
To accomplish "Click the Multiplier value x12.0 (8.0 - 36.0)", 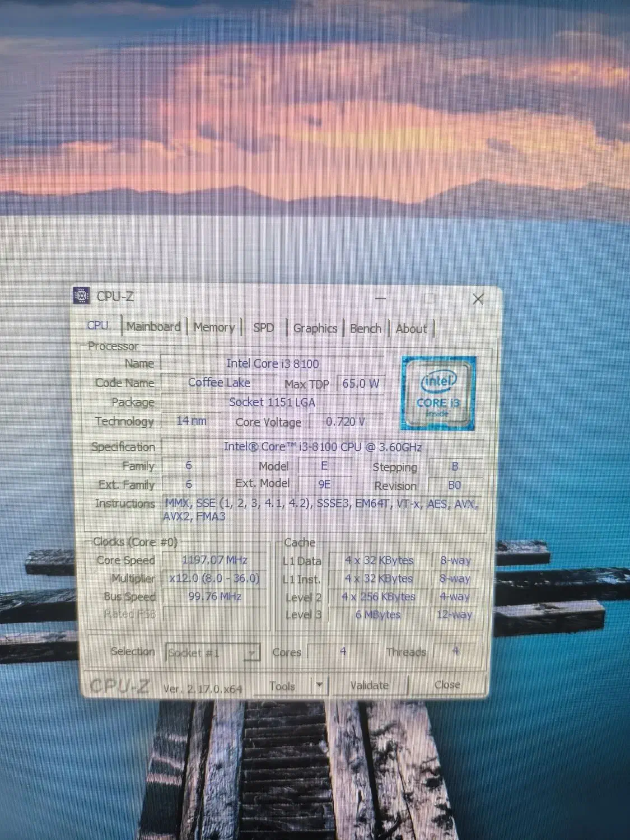I will [x=214, y=578].
